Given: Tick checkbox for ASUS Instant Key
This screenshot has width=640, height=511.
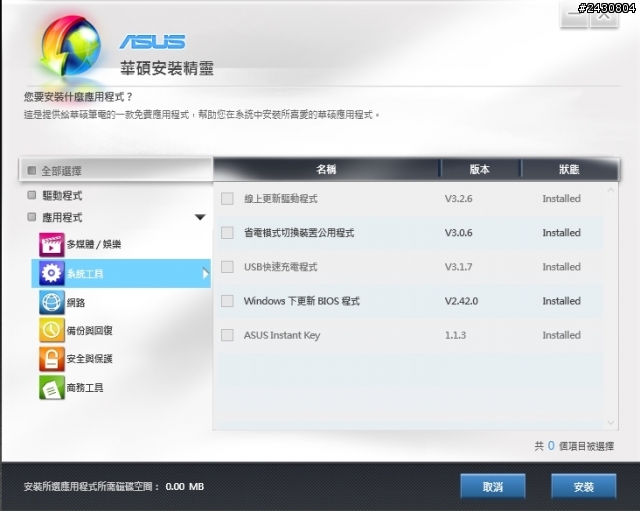Looking at the screenshot, I should (x=227, y=335).
